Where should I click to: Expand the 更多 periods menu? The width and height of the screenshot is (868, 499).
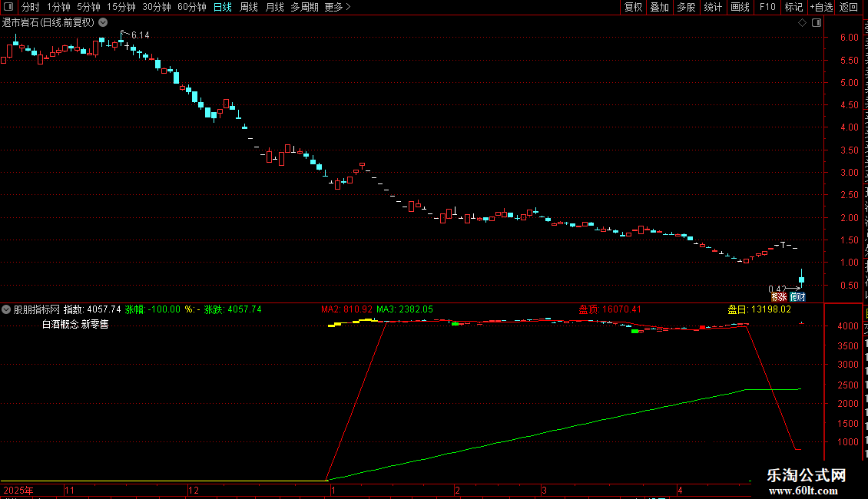click(338, 7)
